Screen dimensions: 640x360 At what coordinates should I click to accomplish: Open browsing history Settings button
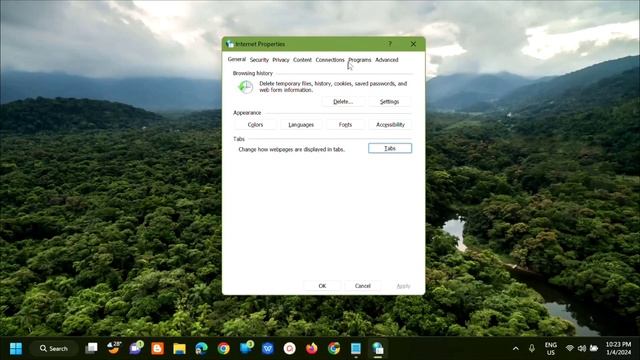pos(389,102)
